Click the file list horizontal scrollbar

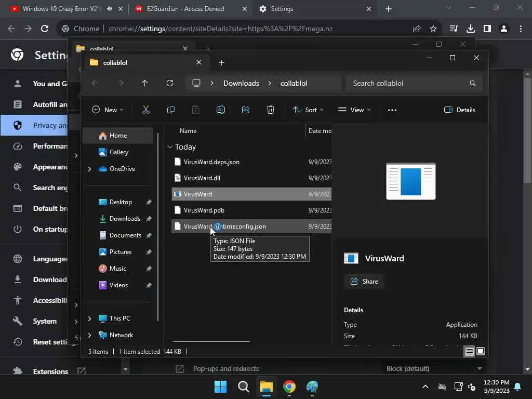click(x=211, y=341)
